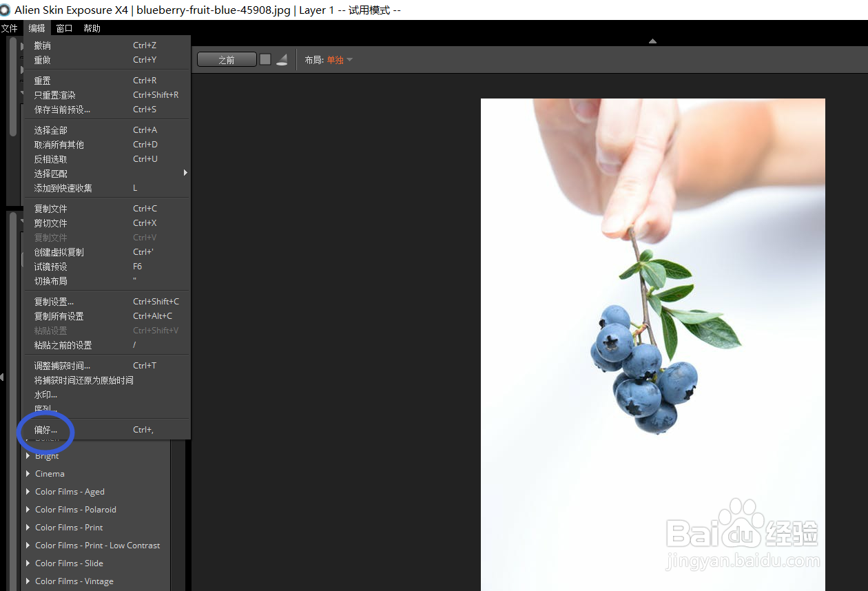Choose 剪切文件 menu entry

pos(107,223)
